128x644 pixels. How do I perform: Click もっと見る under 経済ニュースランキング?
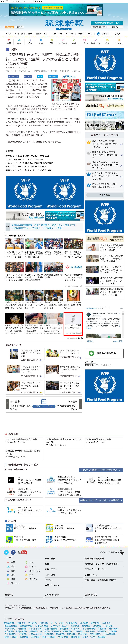[x=104, y=195]
